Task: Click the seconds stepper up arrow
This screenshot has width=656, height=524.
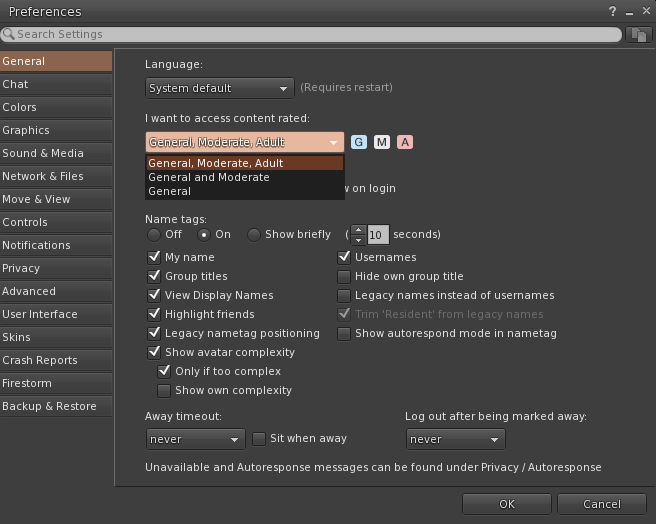Action: pyautogui.click(x=359, y=230)
